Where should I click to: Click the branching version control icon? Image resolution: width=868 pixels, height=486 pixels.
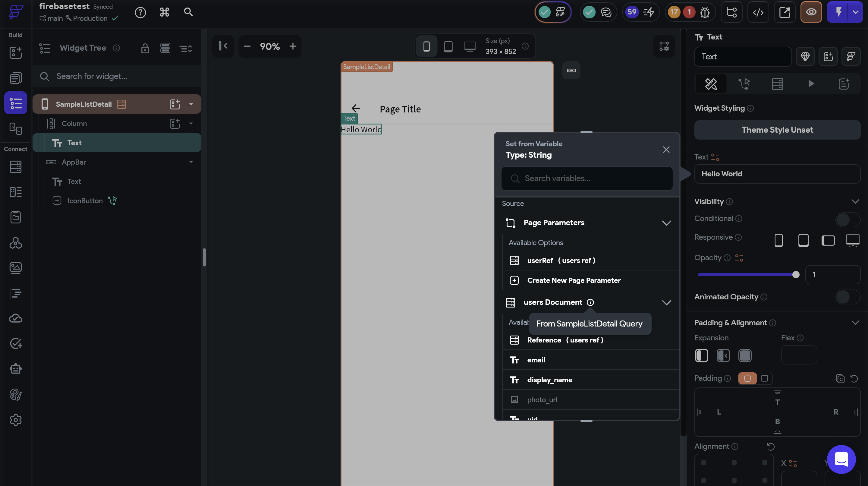click(731, 12)
